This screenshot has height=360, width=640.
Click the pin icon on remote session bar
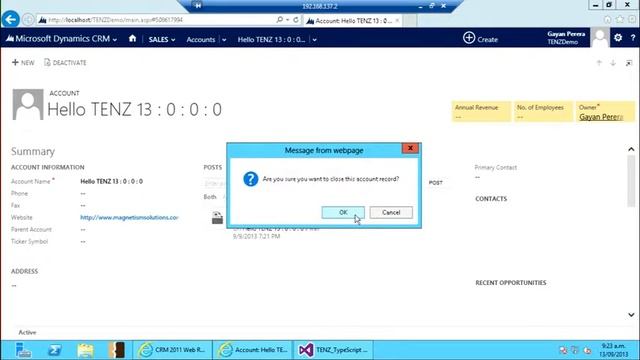pyautogui.click(x=198, y=6)
